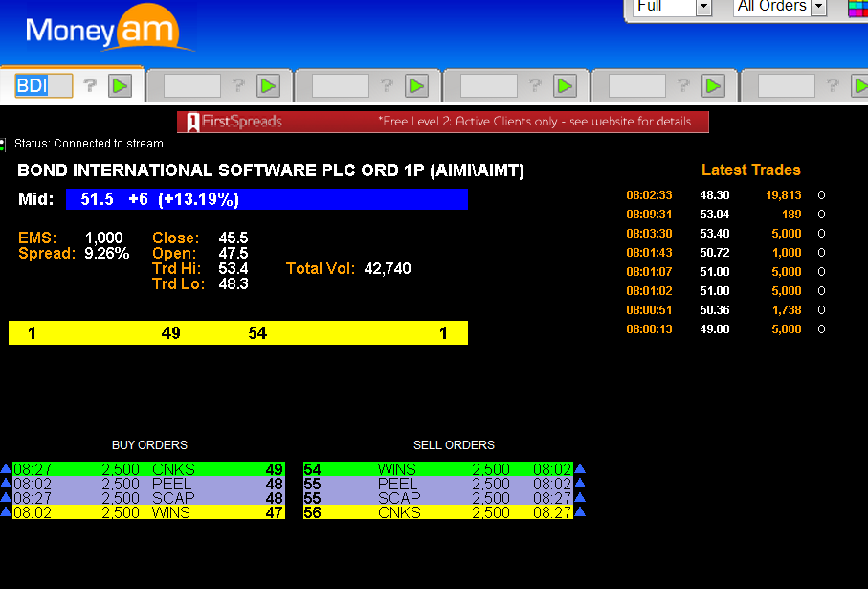Click the Spread value 9.26%
Image resolution: width=868 pixels, height=589 pixels.
coord(107,254)
